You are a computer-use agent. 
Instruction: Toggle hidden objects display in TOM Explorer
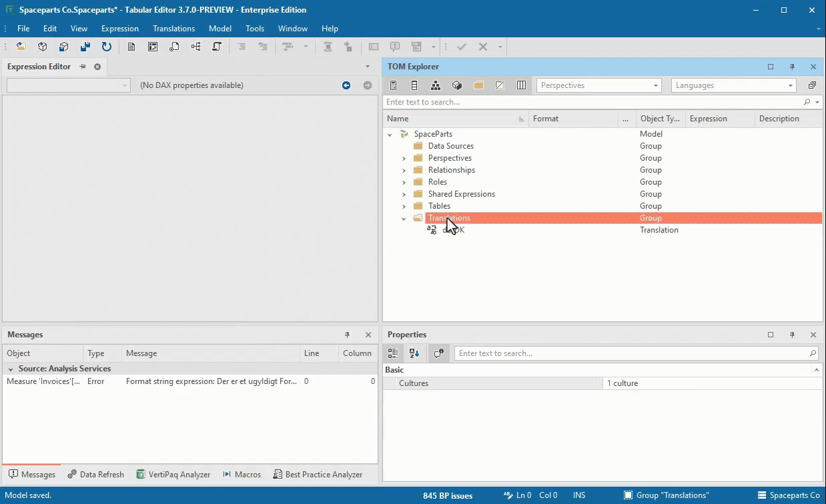point(500,85)
